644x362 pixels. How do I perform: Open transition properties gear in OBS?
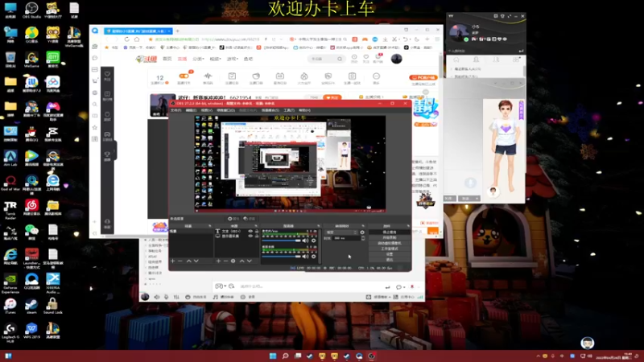[362, 232]
